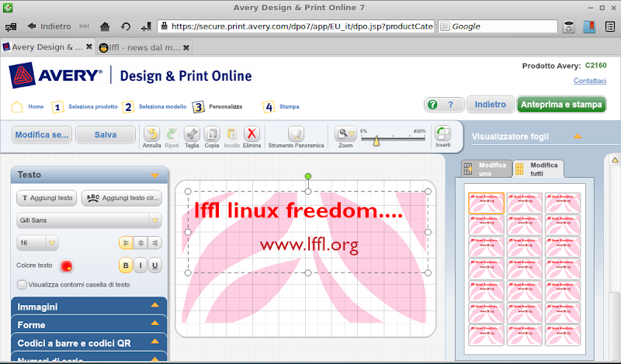This screenshot has width=621, height=364.
Task: Open the browser bookmarks icon
Action: 589,26
